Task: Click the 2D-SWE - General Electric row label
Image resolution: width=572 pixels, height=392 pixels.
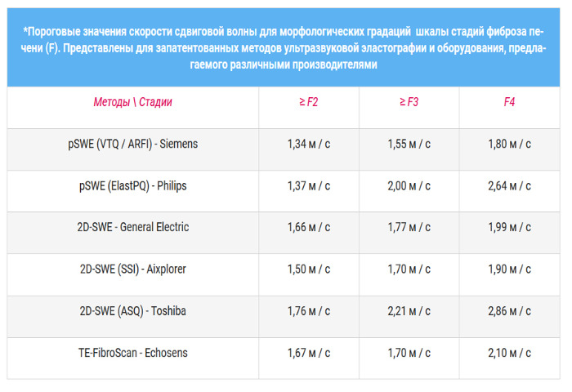Action: [x=132, y=227]
